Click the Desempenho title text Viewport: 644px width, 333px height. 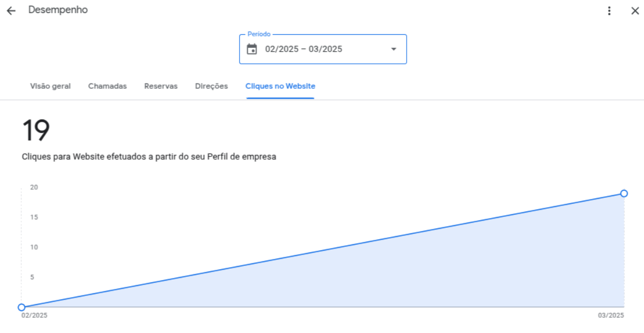[58, 10]
